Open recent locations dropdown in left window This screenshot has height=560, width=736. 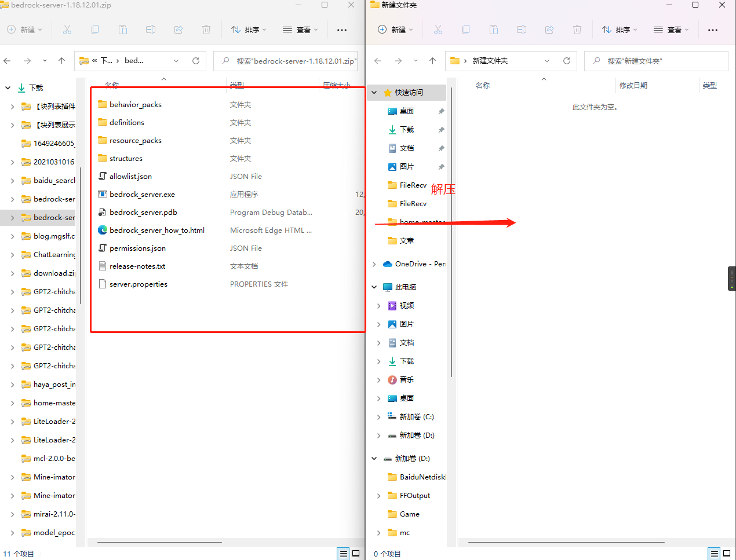click(45, 61)
